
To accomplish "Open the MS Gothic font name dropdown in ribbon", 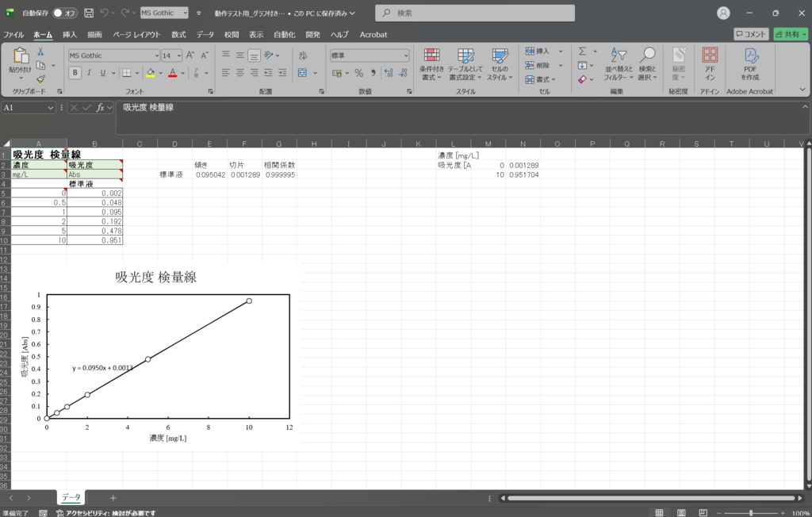I will [156, 56].
